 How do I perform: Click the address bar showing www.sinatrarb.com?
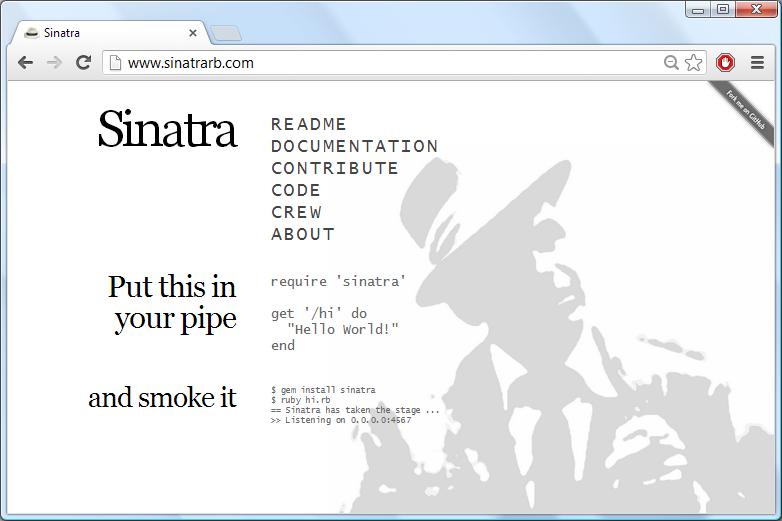(x=390, y=62)
